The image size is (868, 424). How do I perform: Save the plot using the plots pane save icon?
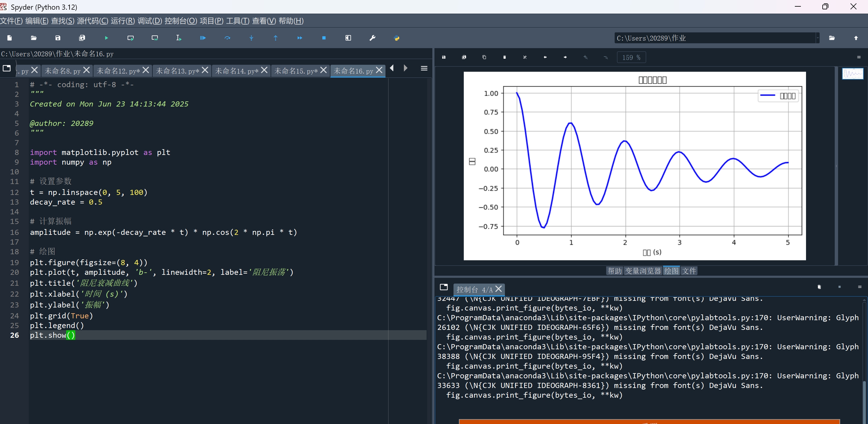(x=444, y=57)
